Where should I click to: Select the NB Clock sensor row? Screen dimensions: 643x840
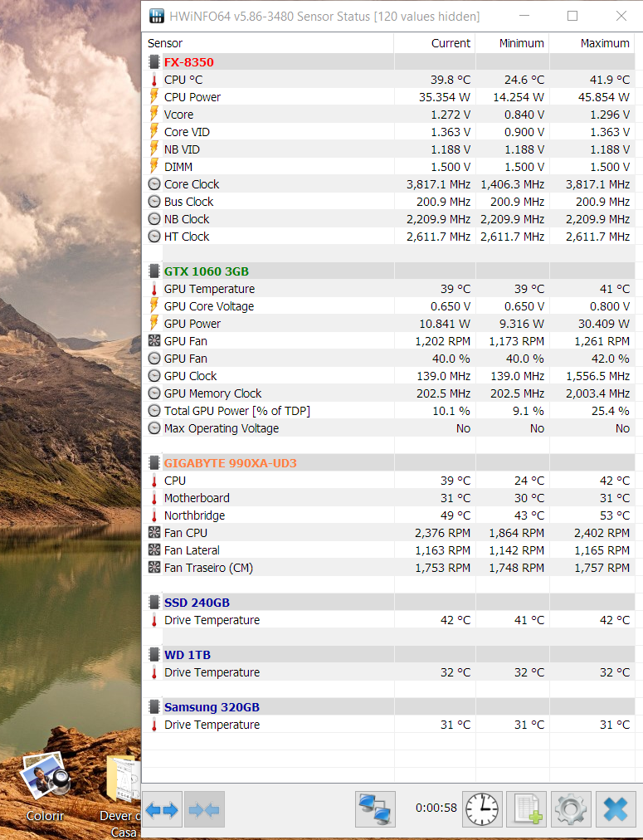point(388,219)
